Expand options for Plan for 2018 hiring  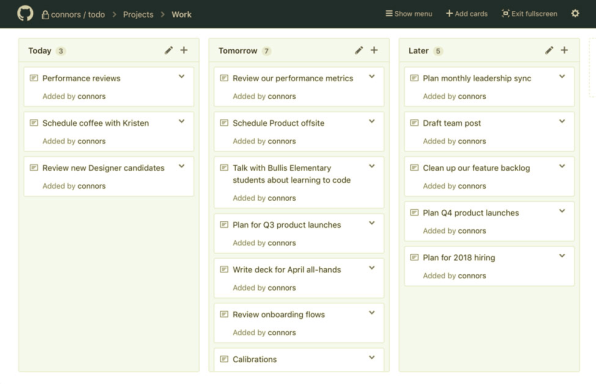pyautogui.click(x=562, y=256)
